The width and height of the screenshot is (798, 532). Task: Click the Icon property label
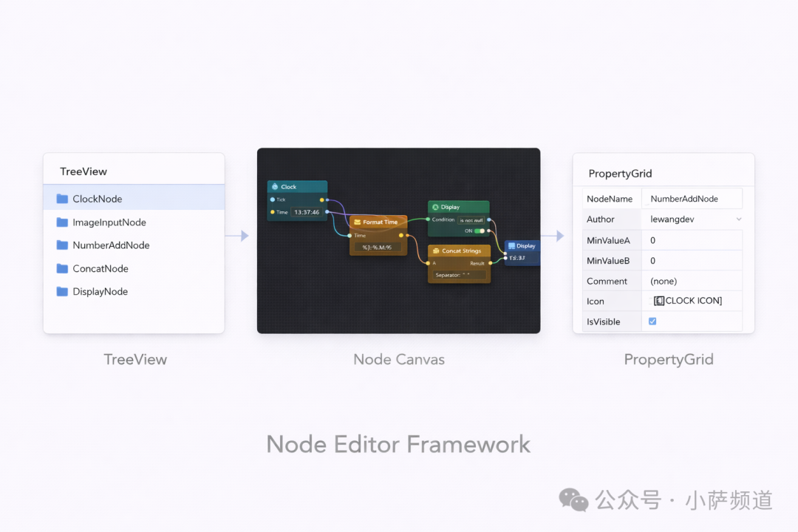pos(596,301)
